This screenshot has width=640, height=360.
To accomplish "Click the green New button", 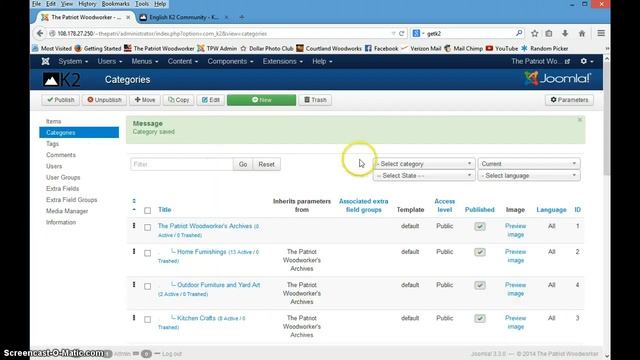I will click(261, 100).
